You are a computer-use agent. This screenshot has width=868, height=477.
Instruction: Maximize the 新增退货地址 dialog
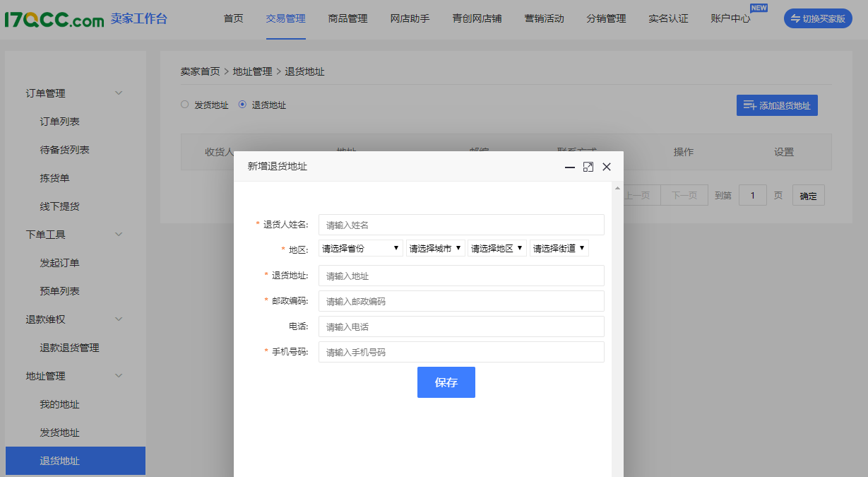(x=588, y=167)
